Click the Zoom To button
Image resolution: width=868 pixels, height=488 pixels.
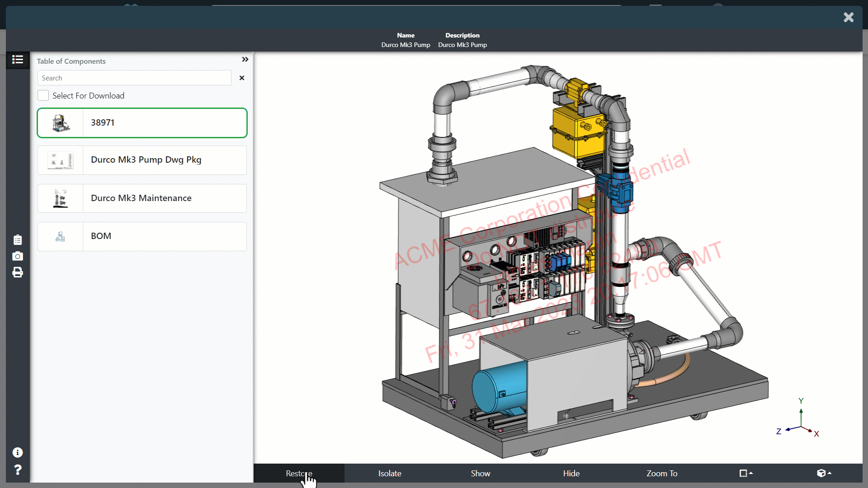pos(662,473)
